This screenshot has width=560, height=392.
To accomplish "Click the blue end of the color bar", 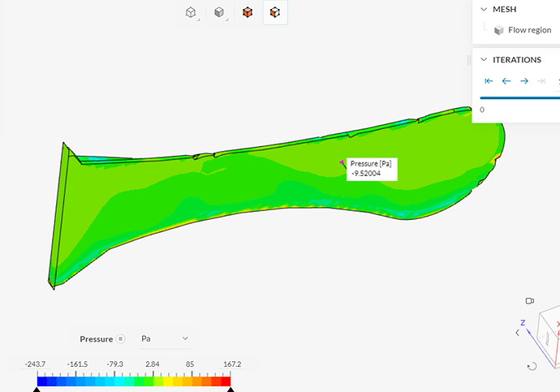I will pyautogui.click(x=41, y=381).
